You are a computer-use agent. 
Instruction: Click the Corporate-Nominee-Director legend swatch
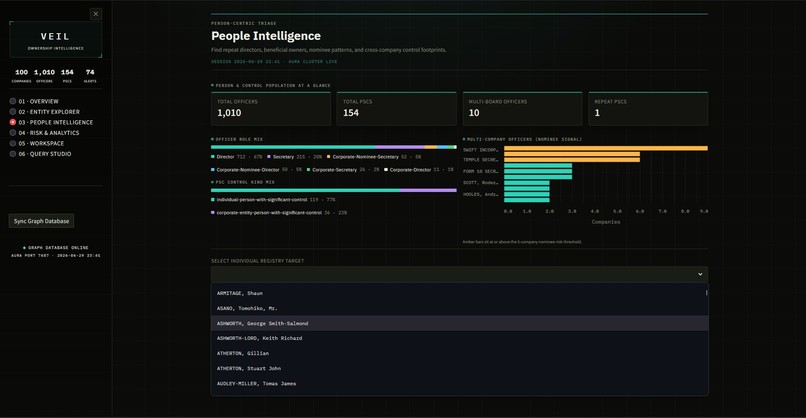coord(213,170)
